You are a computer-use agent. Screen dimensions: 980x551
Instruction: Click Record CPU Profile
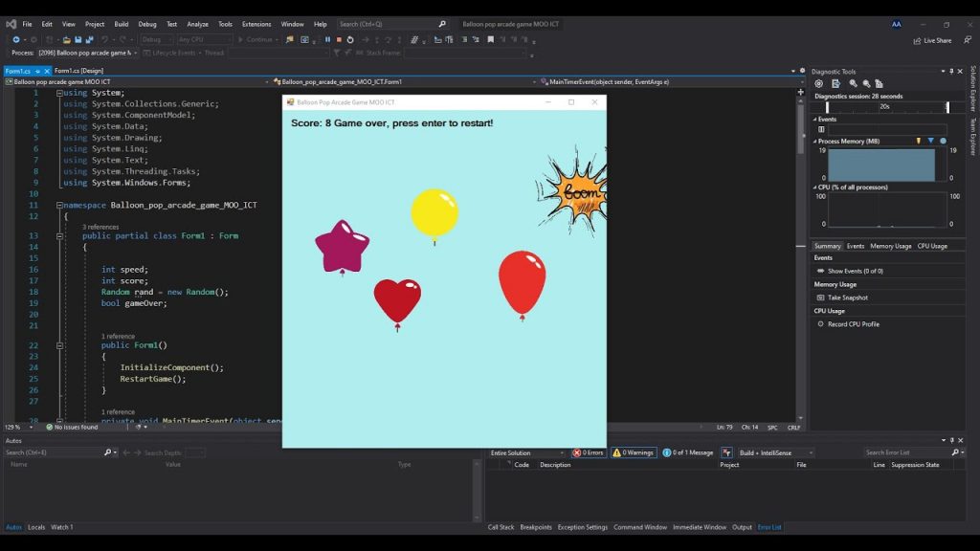pyautogui.click(x=852, y=324)
